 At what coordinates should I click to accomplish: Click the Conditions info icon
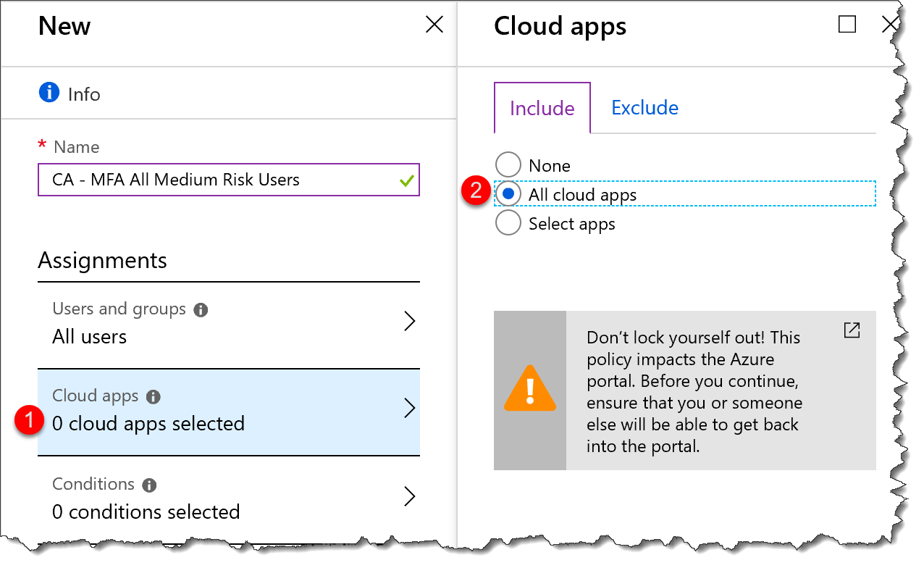coord(150,484)
